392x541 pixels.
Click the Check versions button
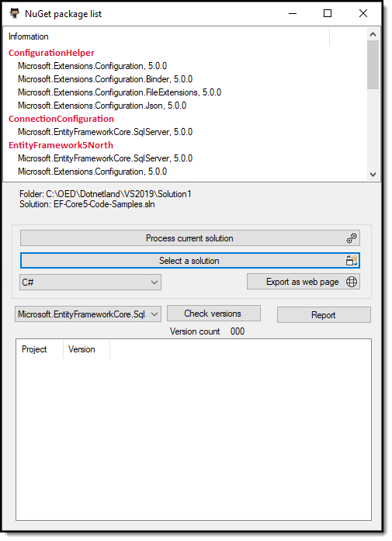[213, 314]
